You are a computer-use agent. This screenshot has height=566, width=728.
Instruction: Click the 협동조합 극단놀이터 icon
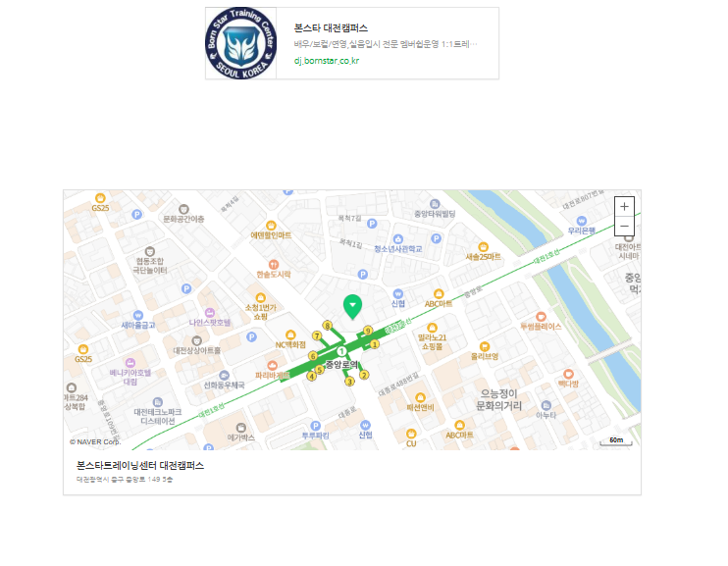[x=149, y=251]
